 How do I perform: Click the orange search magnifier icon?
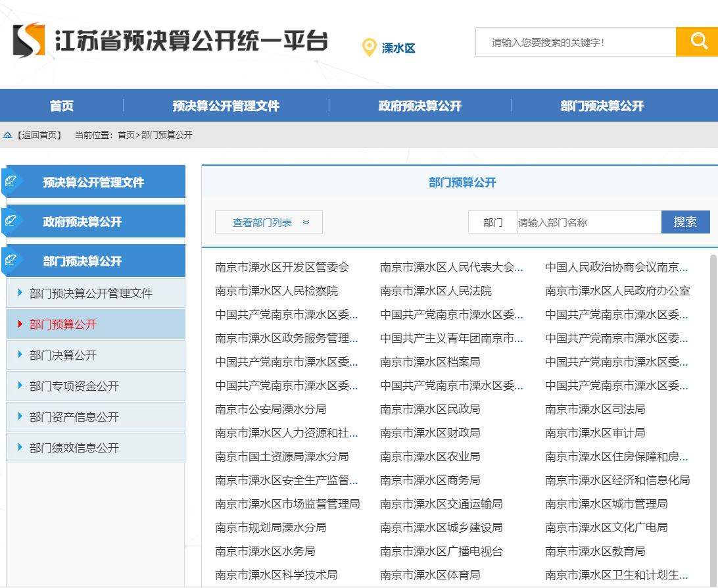coord(698,41)
